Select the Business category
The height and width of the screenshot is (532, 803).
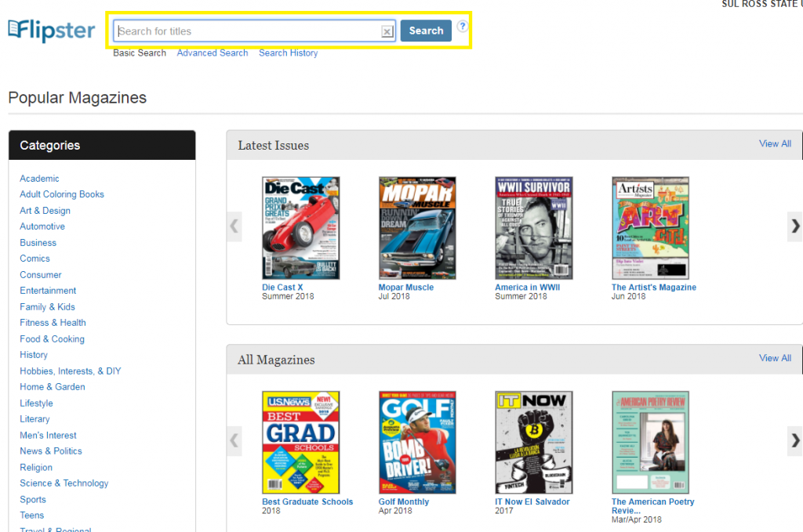[38, 243]
